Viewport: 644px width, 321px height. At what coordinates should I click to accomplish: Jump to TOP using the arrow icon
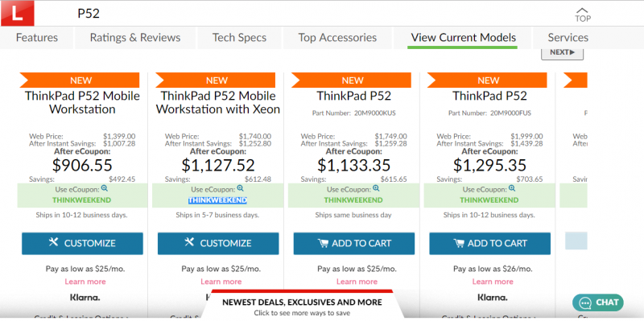(582, 14)
